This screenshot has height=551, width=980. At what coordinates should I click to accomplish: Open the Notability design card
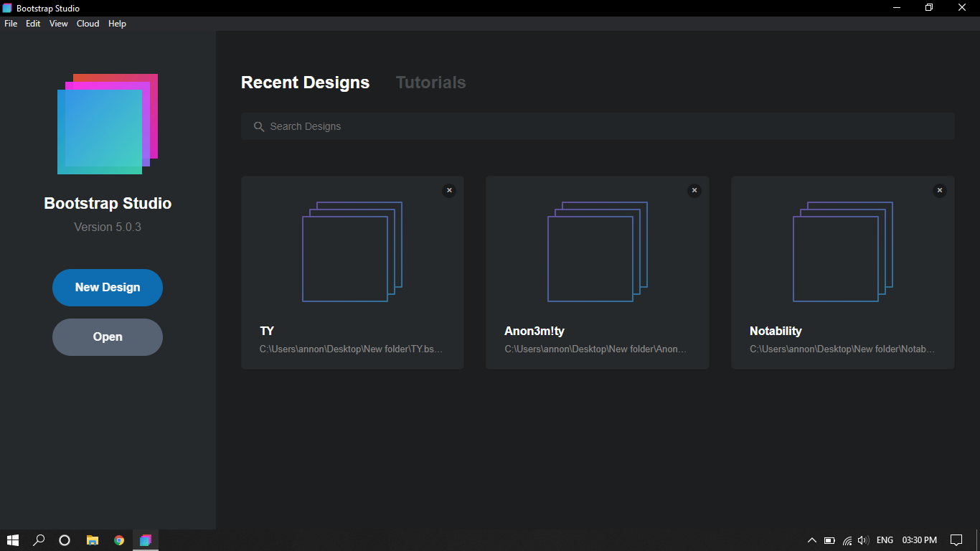pos(843,273)
